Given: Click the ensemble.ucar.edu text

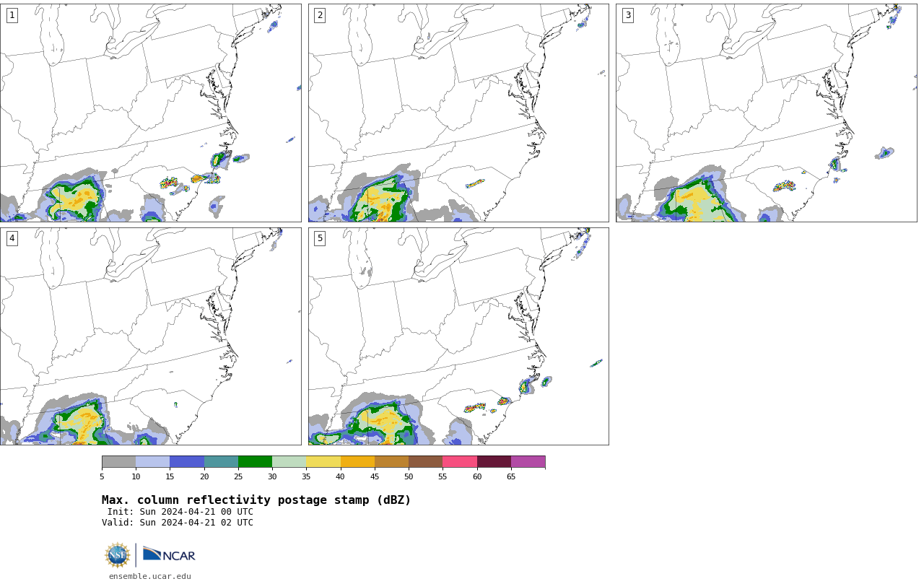Looking at the screenshot, I should (x=150, y=576).
